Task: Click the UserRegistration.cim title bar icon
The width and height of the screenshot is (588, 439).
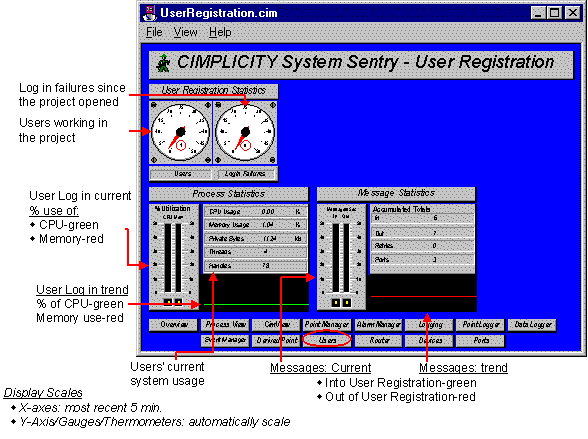Action: tap(149, 13)
